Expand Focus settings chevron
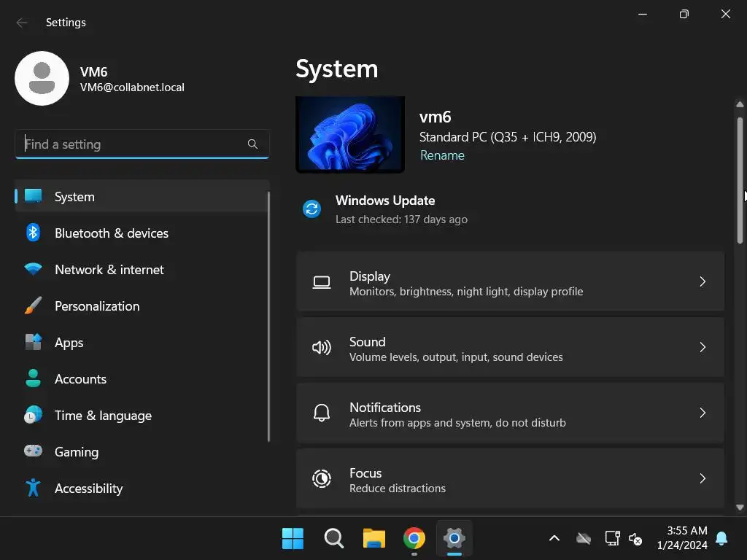This screenshot has width=747, height=560. coord(703,478)
